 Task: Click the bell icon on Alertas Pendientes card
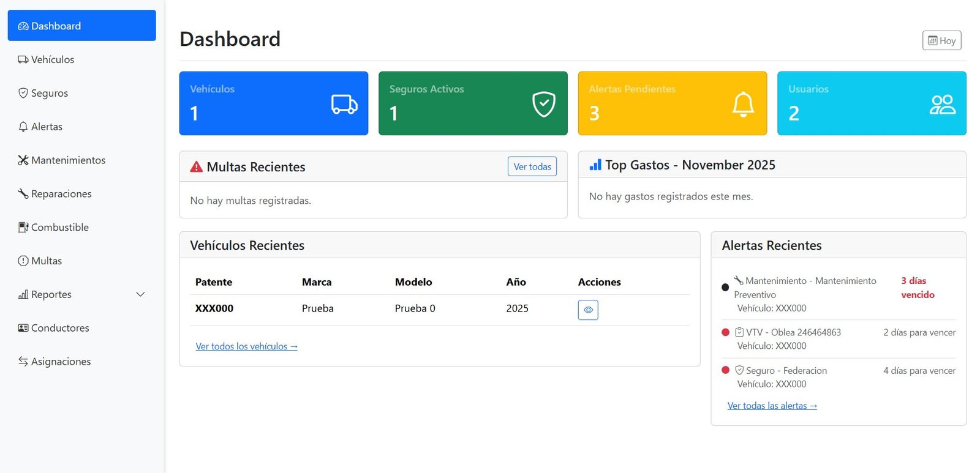(x=743, y=104)
